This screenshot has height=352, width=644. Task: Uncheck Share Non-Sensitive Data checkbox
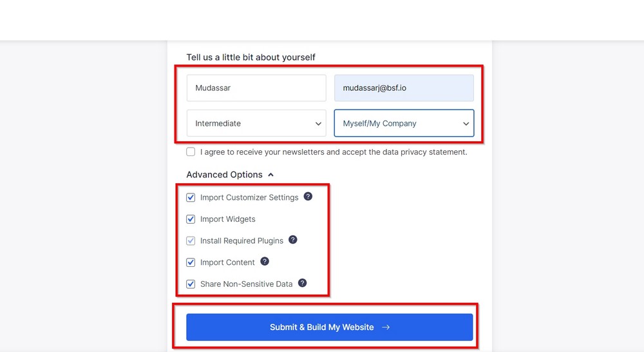[x=191, y=284]
